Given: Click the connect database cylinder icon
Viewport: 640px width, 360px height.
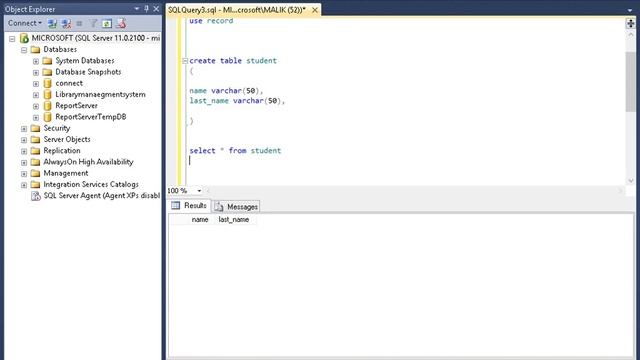Looking at the screenshot, I should pyautogui.click(x=47, y=83).
